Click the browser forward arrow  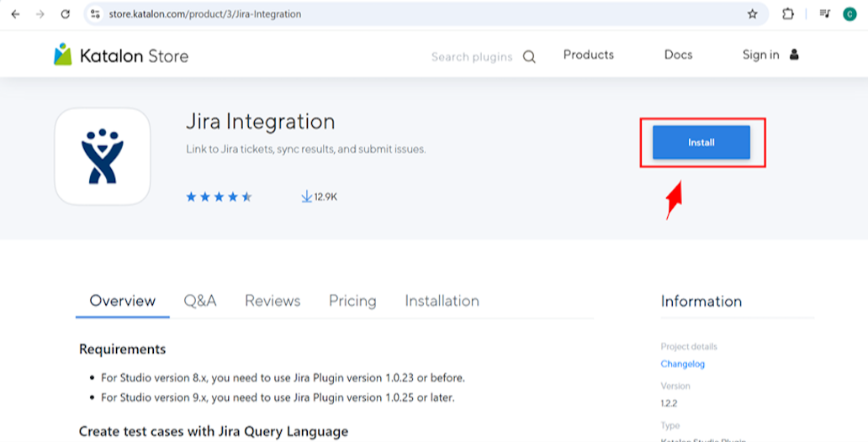tap(40, 14)
